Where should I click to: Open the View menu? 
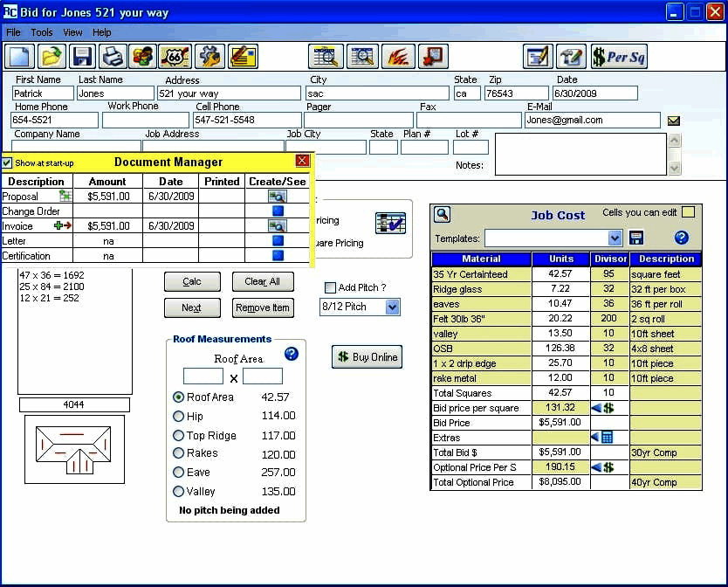[72, 32]
